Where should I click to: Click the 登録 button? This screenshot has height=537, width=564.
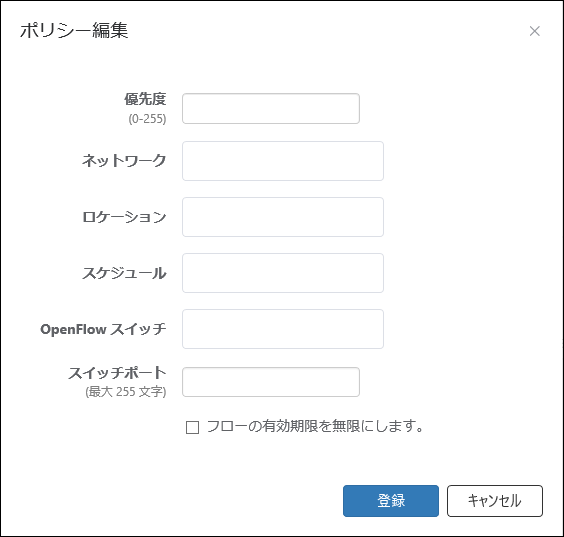pos(391,501)
